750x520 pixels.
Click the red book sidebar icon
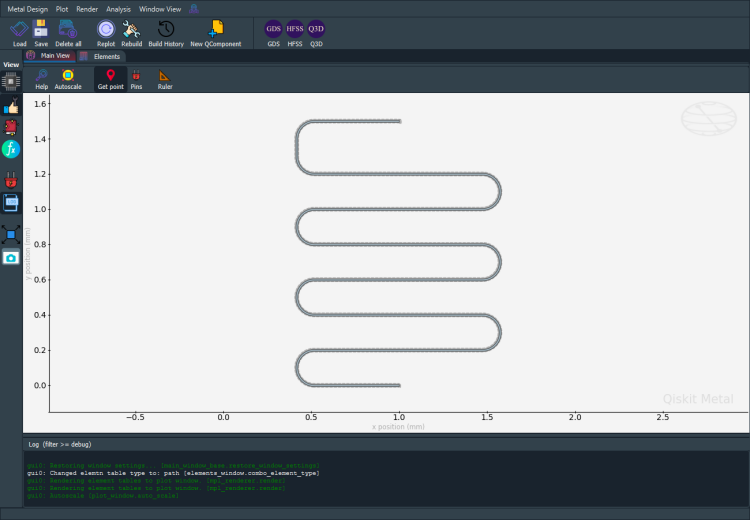[x=11, y=127]
